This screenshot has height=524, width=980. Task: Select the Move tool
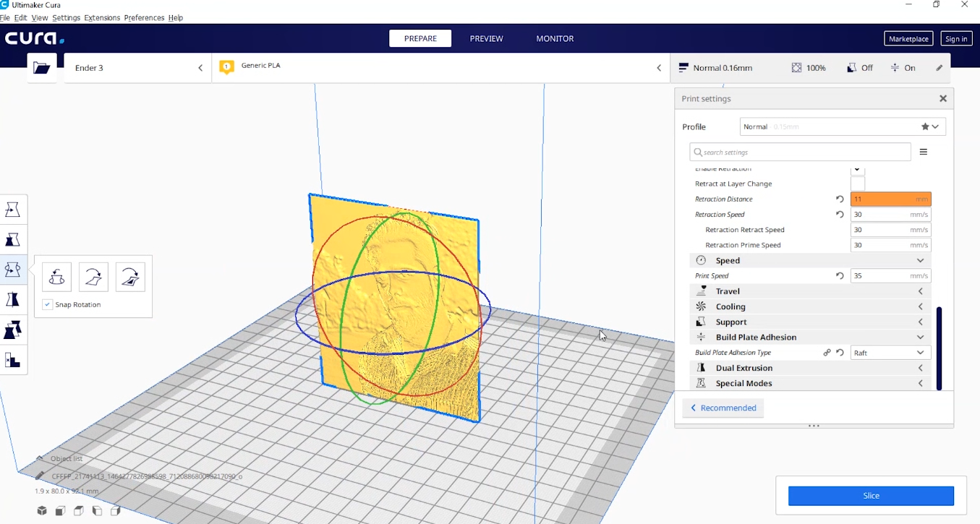[13, 210]
